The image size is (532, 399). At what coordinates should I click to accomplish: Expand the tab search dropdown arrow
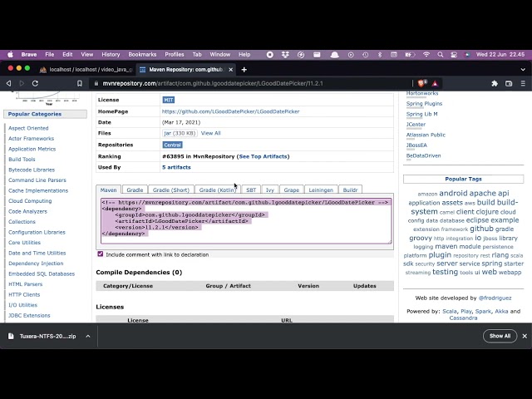[x=523, y=70]
